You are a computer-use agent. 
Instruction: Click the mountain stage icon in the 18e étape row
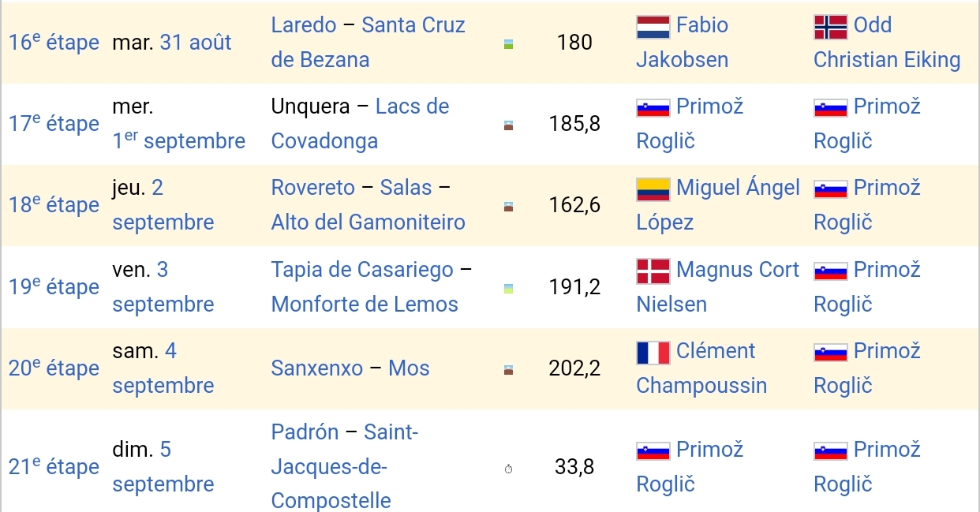click(x=508, y=207)
